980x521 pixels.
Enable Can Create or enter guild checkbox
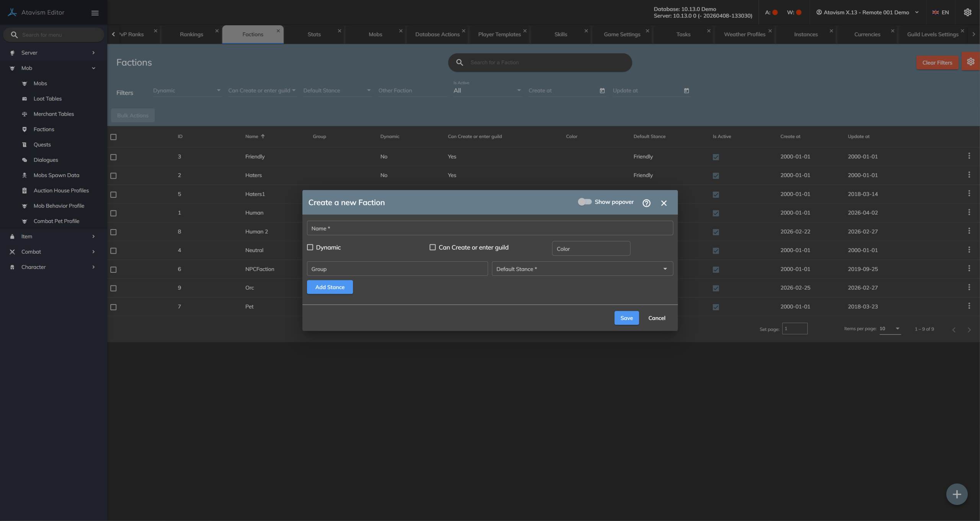coord(433,247)
